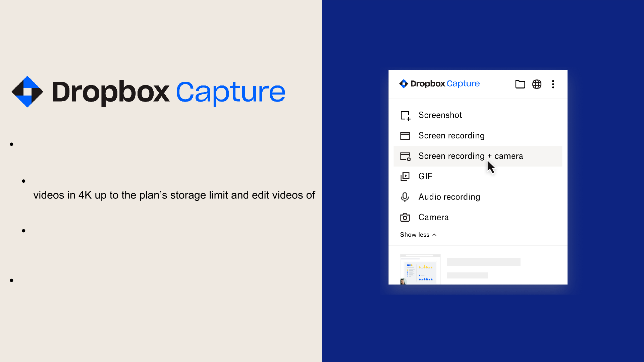Click Screen recording + camera icon
Screen dimensions: 644x362
405,156
